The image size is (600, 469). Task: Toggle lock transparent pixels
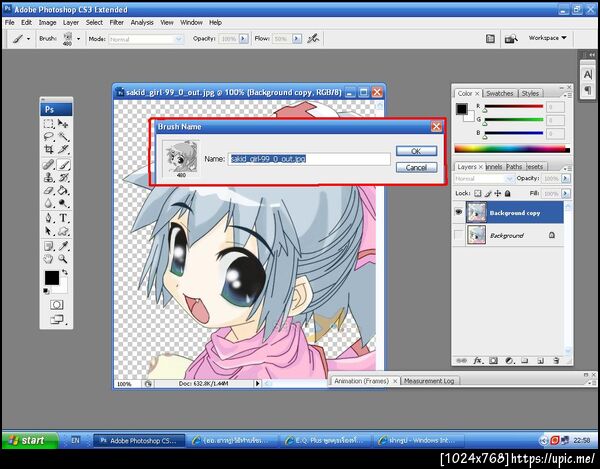click(478, 194)
